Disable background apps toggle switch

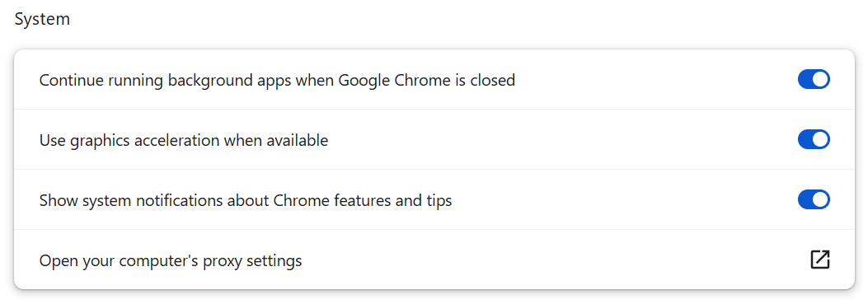(x=814, y=80)
